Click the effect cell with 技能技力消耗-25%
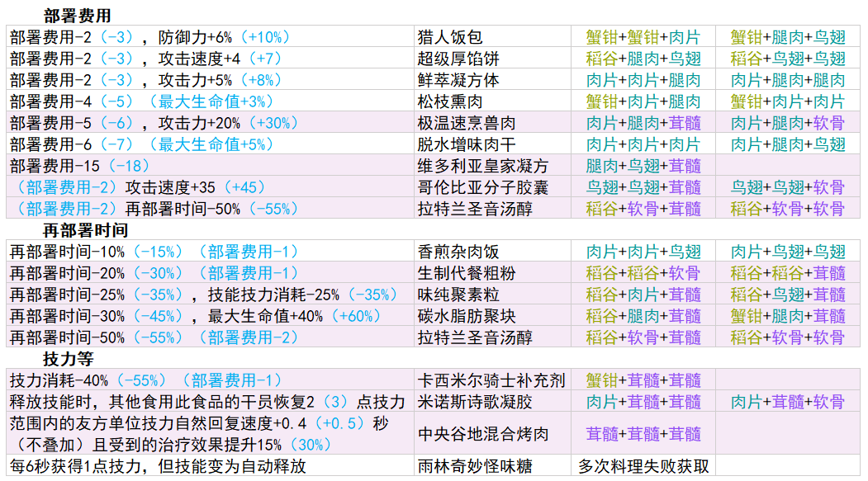 pos(210,295)
